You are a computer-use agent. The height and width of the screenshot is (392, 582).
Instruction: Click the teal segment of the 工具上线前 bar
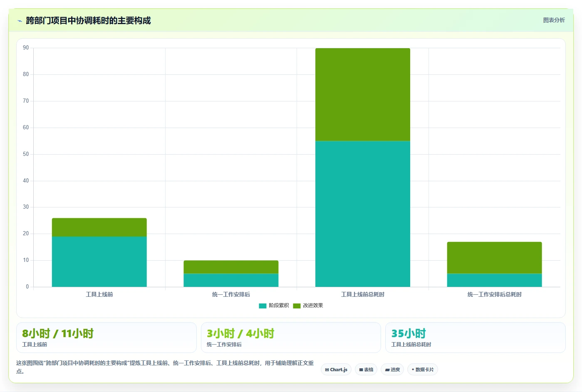click(x=99, y=261)
